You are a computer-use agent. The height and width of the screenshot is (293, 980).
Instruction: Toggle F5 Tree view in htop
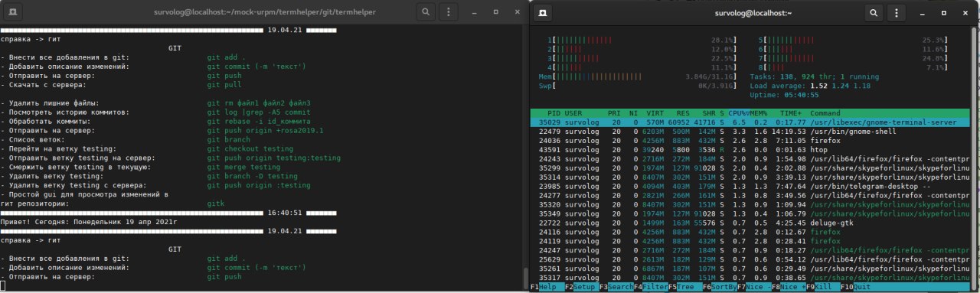[684, 287]
